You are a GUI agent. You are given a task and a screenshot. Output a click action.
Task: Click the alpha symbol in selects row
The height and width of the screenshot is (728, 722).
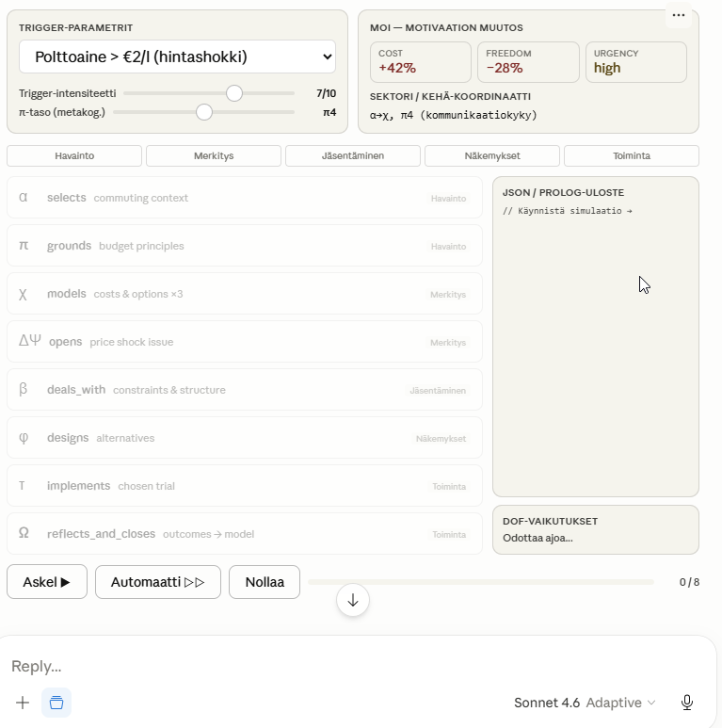point(24,198)
